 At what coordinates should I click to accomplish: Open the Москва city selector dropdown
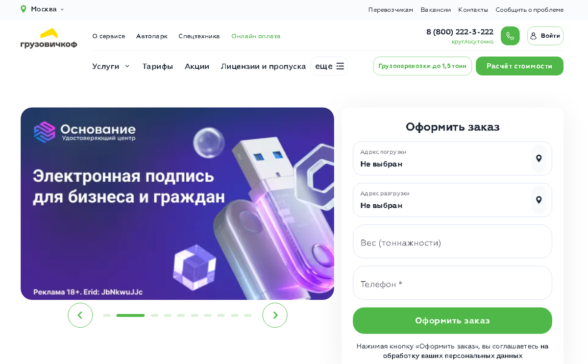tap(43, 9)
